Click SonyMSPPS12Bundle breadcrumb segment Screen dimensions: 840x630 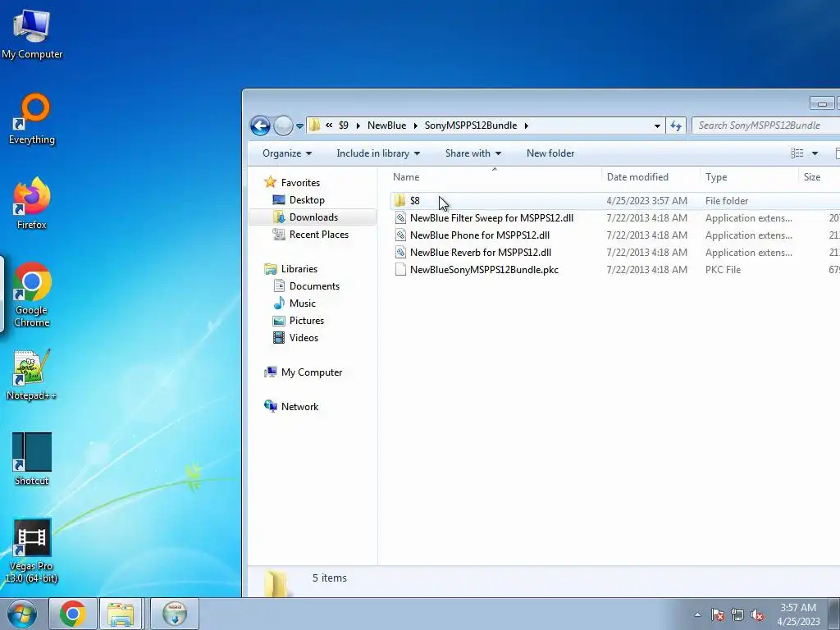[471, 126]
